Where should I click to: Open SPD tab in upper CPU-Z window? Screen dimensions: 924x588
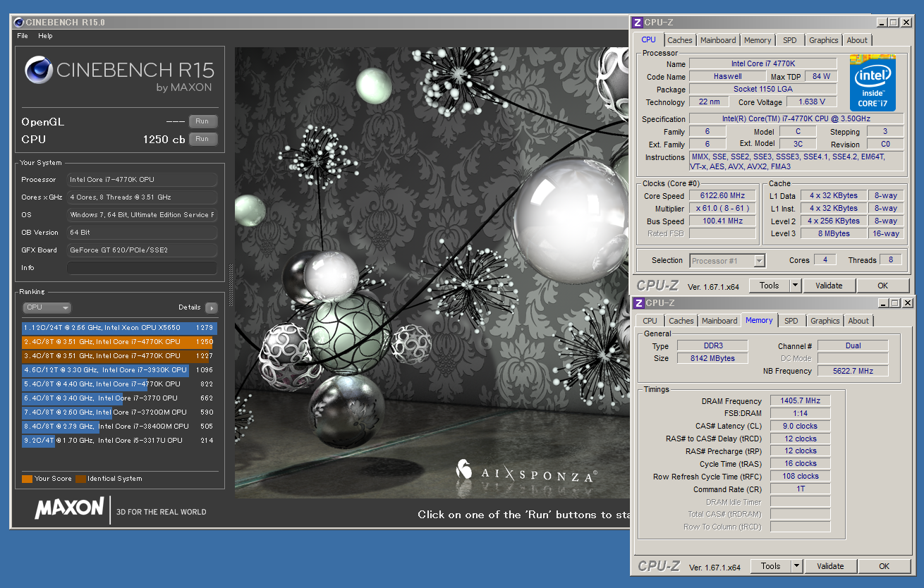tap(790, 40)
